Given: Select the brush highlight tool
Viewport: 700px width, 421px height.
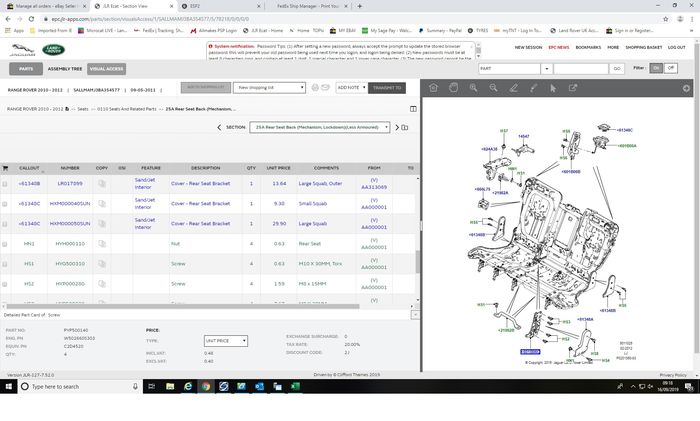Looking at the screenshot, I should point(533,88).
